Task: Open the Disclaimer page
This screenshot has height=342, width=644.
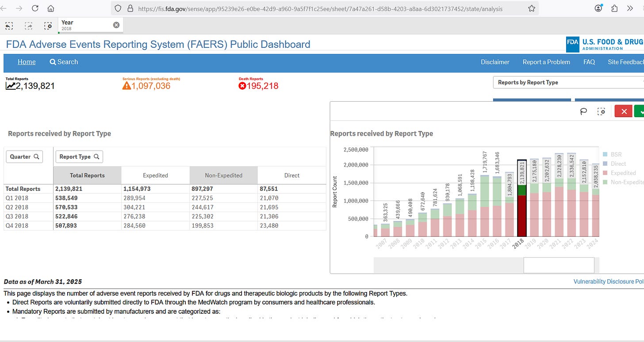Action: click(495, 62)
